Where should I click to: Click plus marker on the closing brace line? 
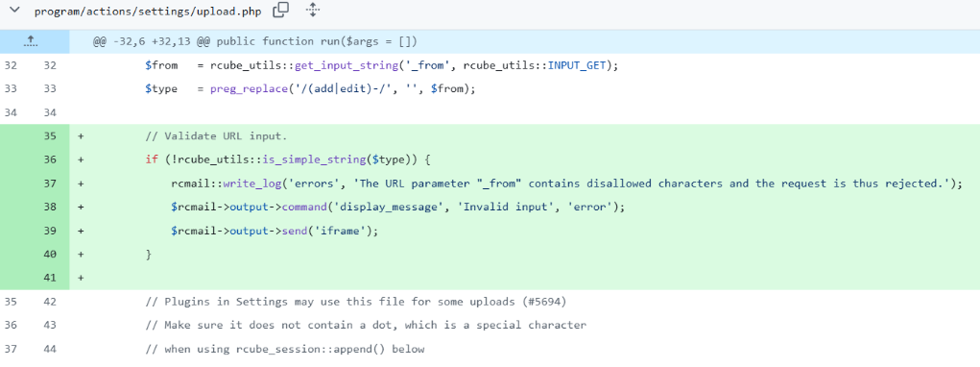pyautogui.click(x=81, y=255)
